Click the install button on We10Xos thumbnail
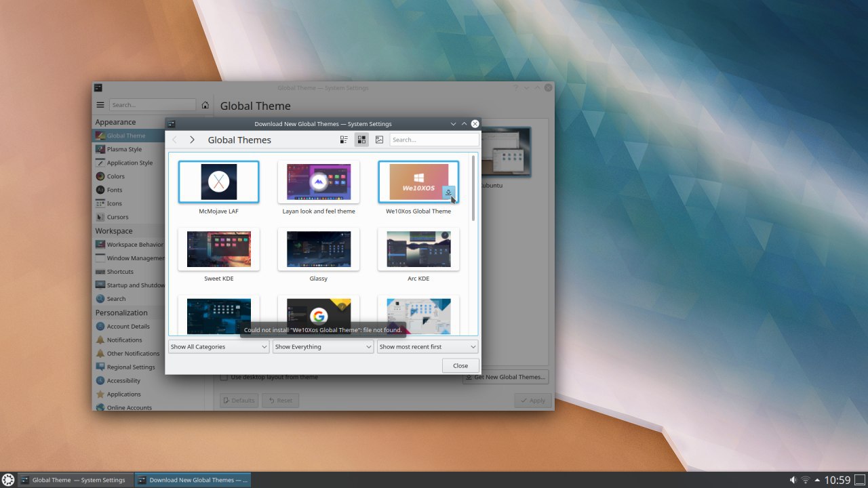 tap(448, 193)
